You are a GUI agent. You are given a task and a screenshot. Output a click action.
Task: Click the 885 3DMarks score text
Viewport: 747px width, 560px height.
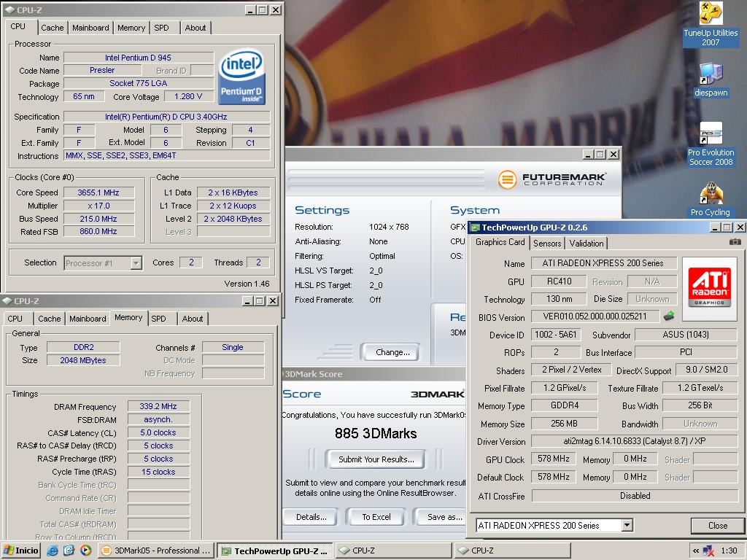point(376,433)
